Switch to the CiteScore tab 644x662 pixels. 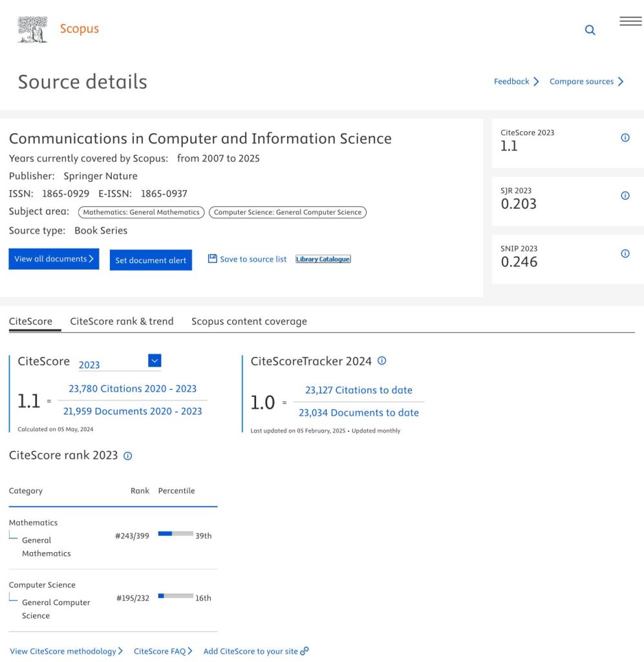(x=30, y=321)
